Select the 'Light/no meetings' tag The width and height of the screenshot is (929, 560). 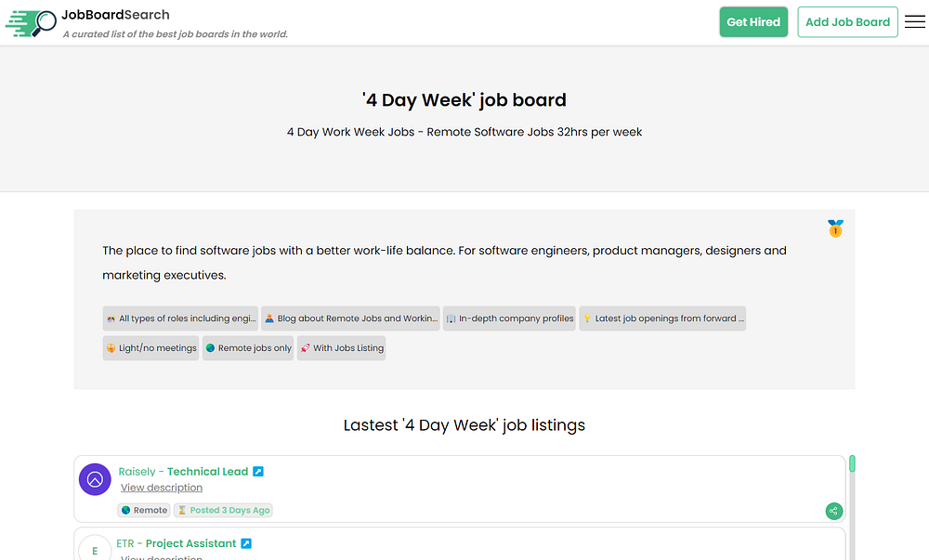(x=151, y=348)
